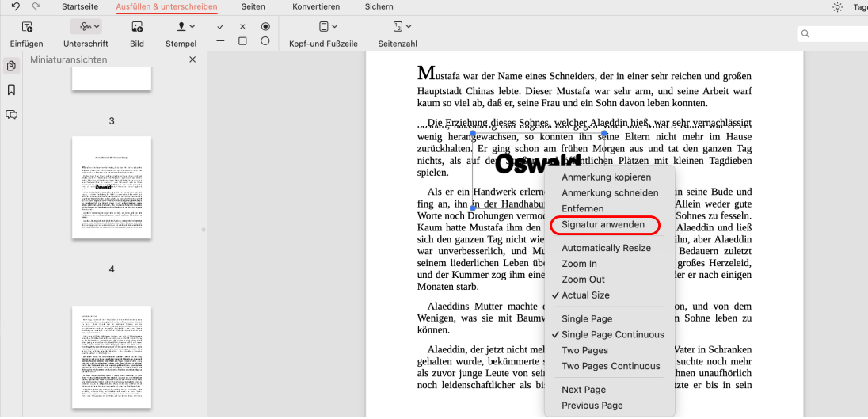Screen dimensions: 868x419
Task: Choose the rectangle shape fill tool
Action: tap(242, 40)
